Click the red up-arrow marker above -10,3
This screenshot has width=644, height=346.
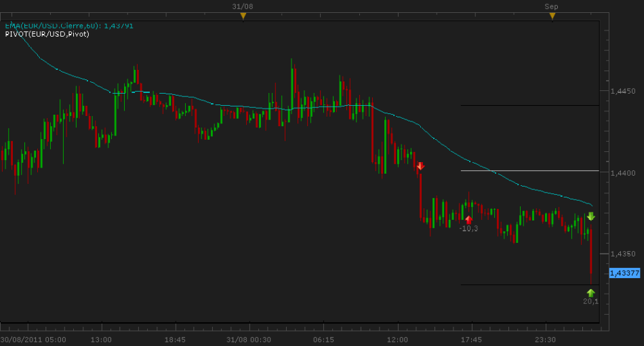(x=468, y=219)
